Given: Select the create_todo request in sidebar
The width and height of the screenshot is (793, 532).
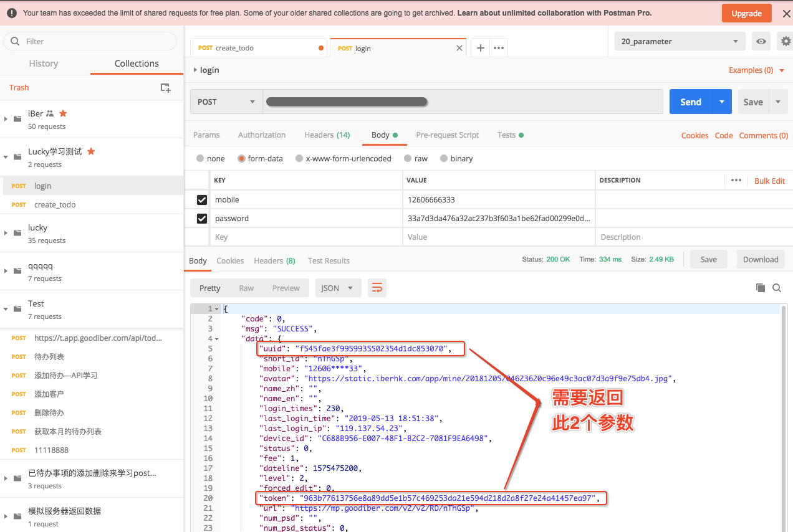Looking at the screenshot, I should [92, 204].
